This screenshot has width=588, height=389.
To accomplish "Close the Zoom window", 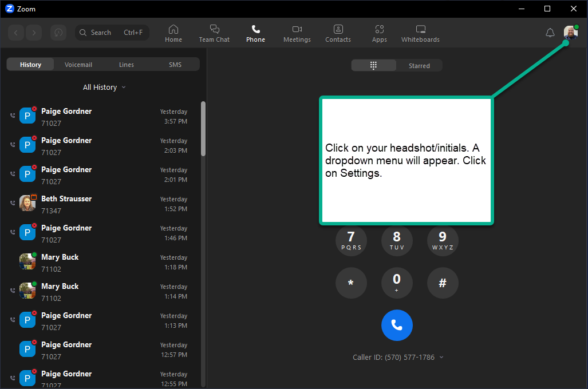I will point(573,9).
